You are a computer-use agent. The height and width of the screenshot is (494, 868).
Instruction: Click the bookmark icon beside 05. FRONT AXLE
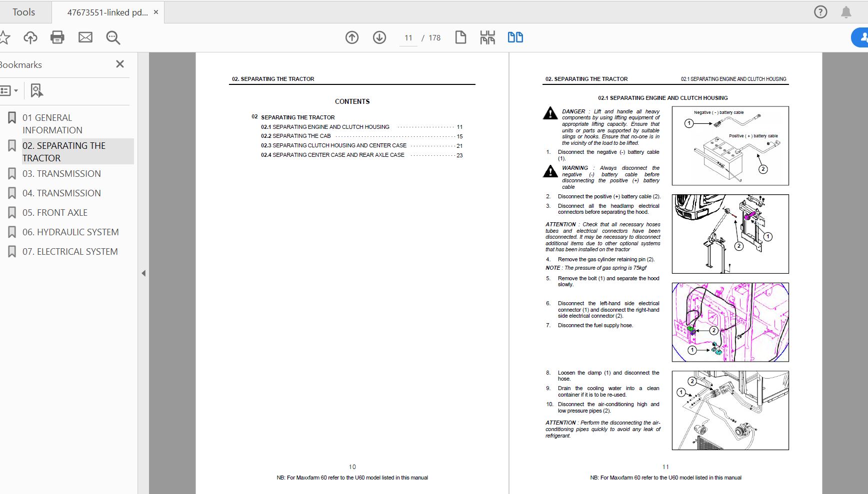point(12,213)
